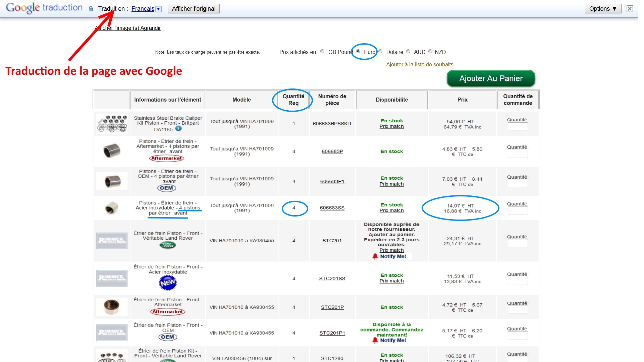Viewport: 644px width, 362px height.
Task: Expand the Options menu
Action: (x=603, y=9)
